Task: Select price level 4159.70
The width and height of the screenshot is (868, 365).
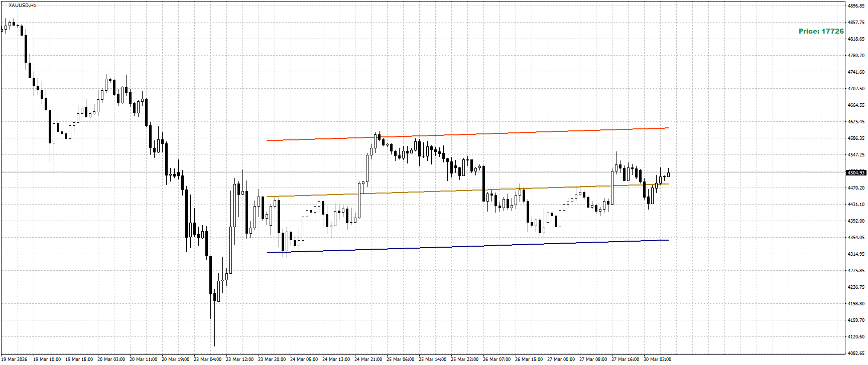Action: coord(856,320)
